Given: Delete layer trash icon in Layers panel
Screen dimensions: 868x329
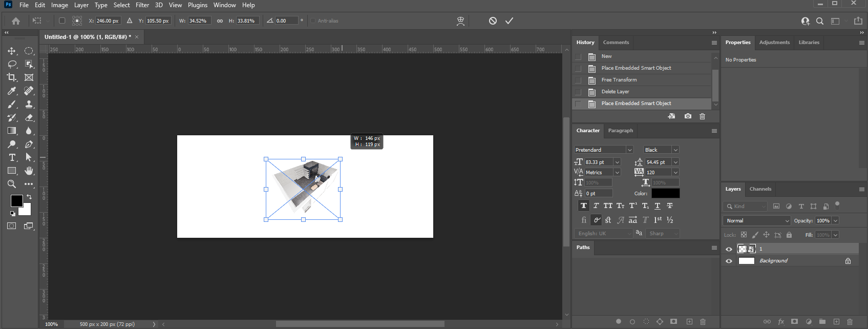Looking at the screenshot, I should tap(850, 322).
